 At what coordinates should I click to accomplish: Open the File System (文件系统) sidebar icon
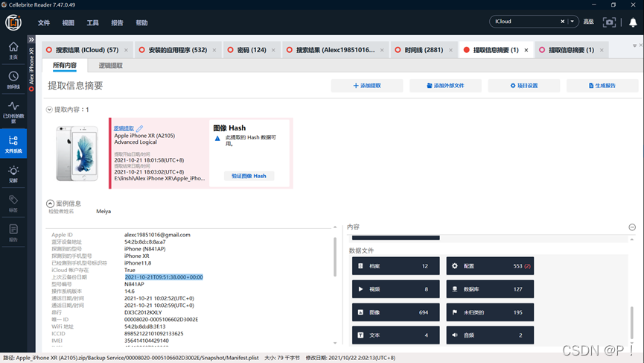coord(13,143)
